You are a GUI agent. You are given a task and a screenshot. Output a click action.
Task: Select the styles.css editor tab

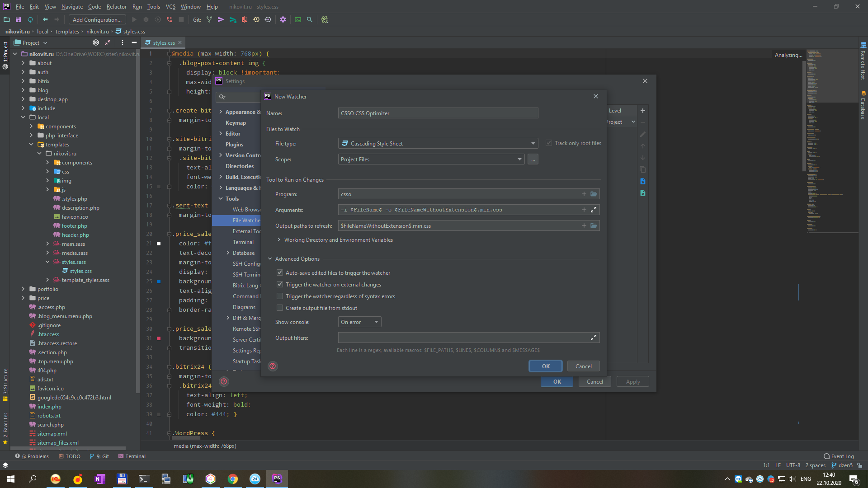tap(163, 42)
